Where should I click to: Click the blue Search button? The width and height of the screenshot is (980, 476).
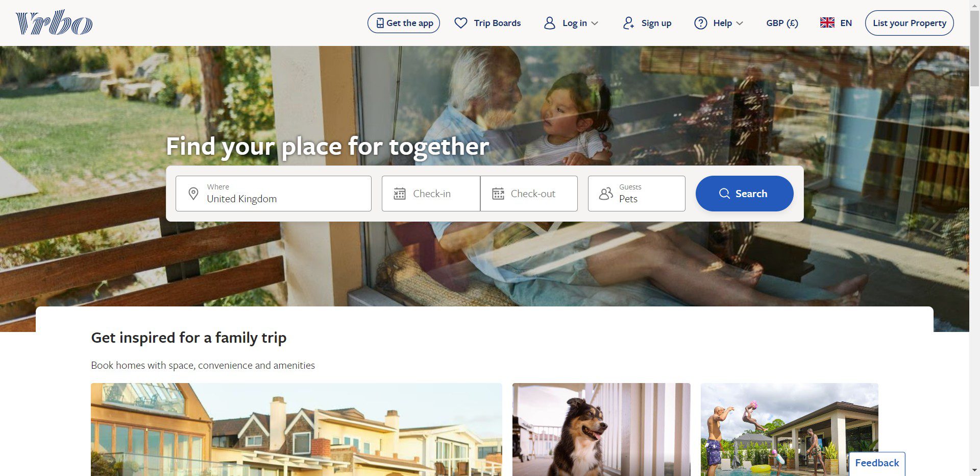pyautogui.click(x=744, y=194)
